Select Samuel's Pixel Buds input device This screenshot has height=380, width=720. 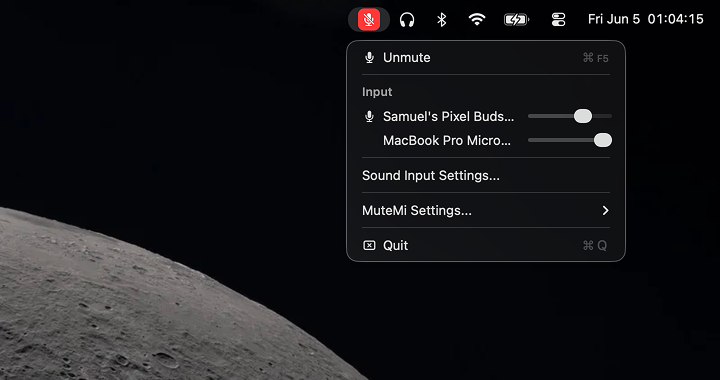(x=449, y=117)
